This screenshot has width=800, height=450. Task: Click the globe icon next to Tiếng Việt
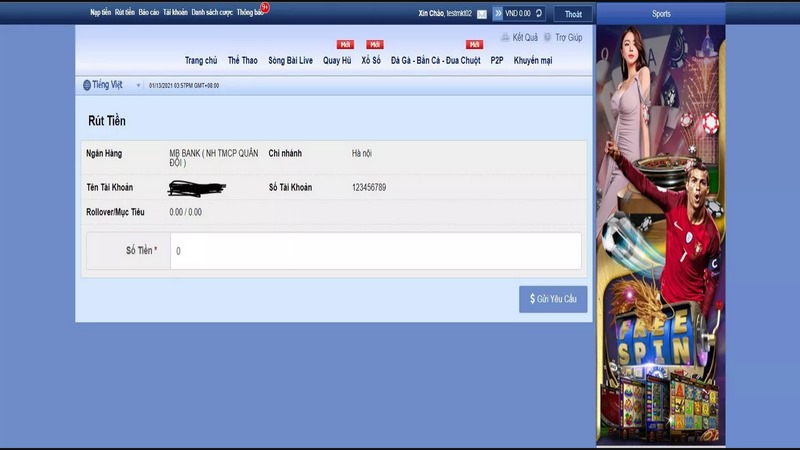tap(87, 85)
